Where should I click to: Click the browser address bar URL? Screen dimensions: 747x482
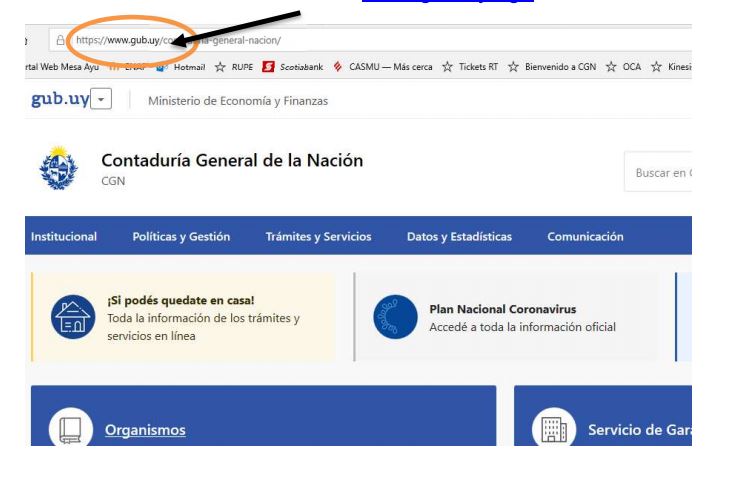tap(179, 40)
